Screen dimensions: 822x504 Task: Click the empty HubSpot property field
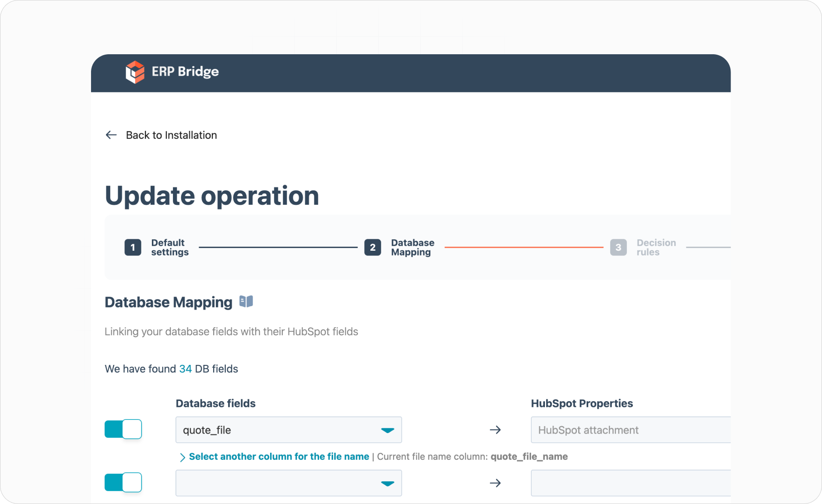coord(631,483)
